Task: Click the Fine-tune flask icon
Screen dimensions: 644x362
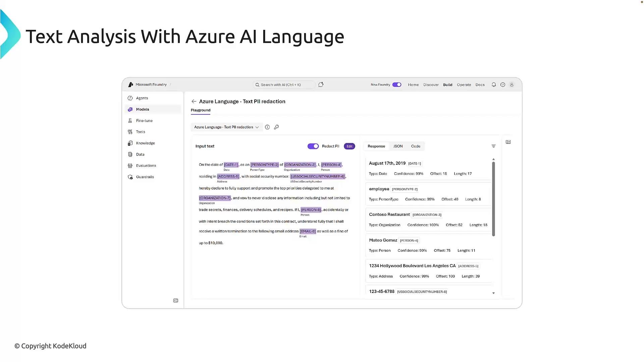Action: coord(130,121)
